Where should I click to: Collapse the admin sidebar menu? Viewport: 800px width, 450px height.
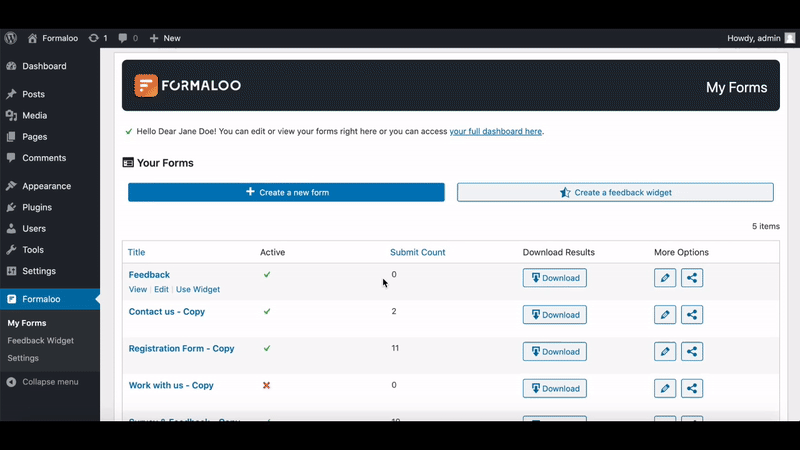43,382
